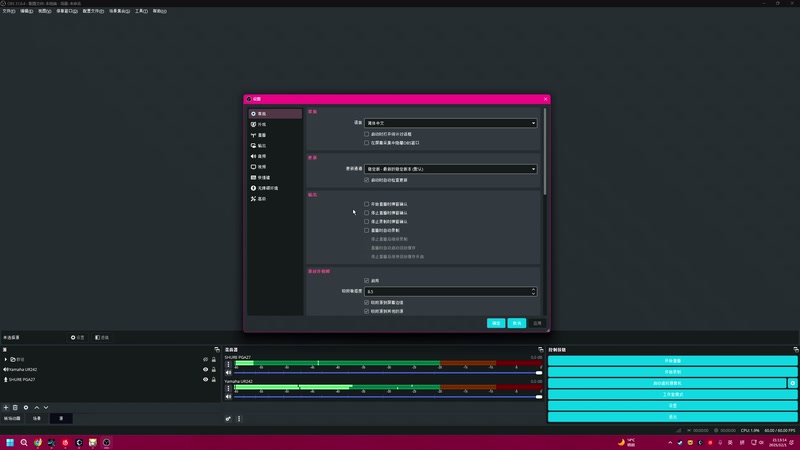The image size is (800, 450).
Task: Open Windows taskbar search
Action: [x=24, y=442]
